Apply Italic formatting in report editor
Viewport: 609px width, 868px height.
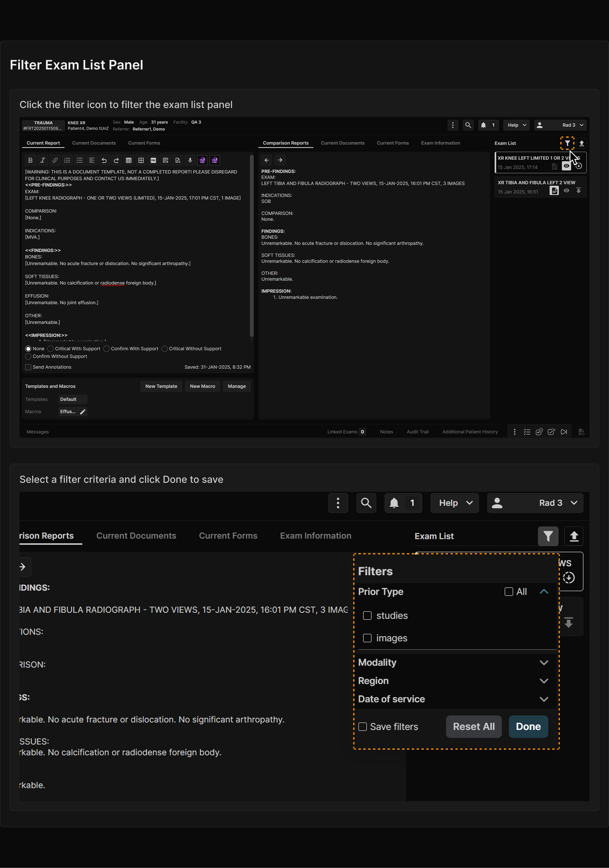[x=43, y=160]
